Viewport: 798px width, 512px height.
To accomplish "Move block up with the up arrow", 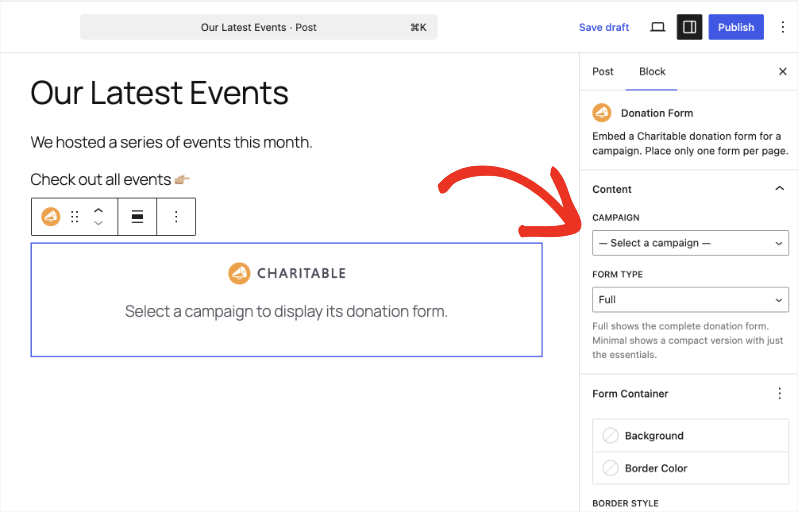I will [x=98, y=210].
